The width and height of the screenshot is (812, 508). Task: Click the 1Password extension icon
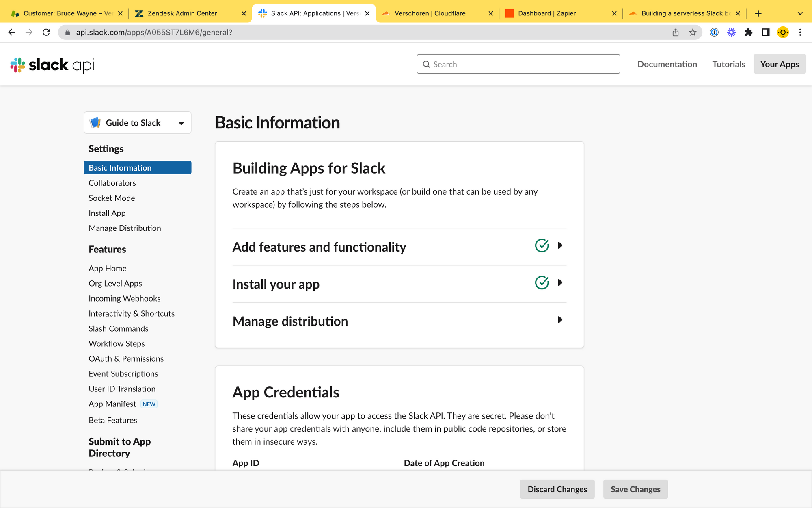pos(714,32)
